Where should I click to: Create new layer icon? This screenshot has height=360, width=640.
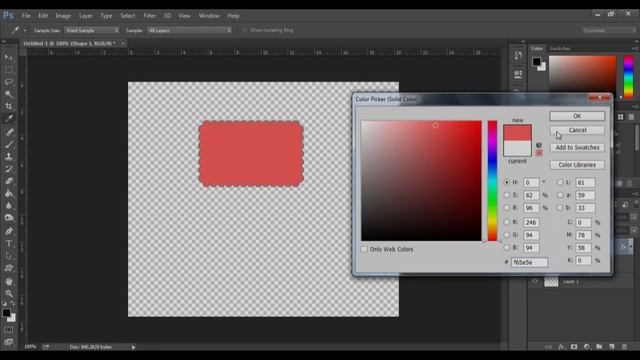[x=611, y=347]
